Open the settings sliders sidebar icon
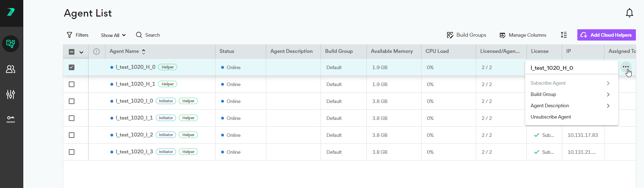This screenshot has width=644, height=188. 11,94
